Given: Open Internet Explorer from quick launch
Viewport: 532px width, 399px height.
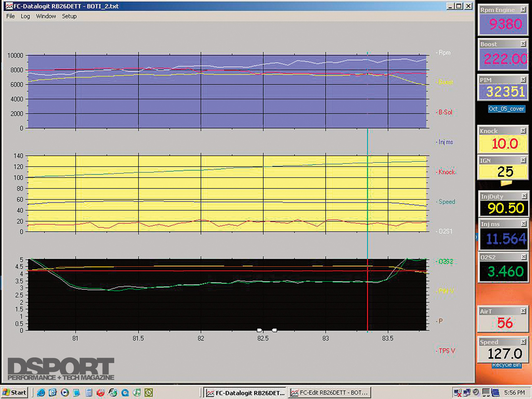Looking at the screenshot, I should 41,392.
